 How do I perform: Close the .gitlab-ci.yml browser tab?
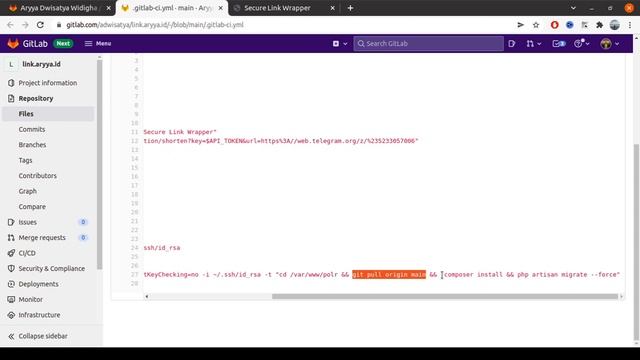(x=220, y=8)
